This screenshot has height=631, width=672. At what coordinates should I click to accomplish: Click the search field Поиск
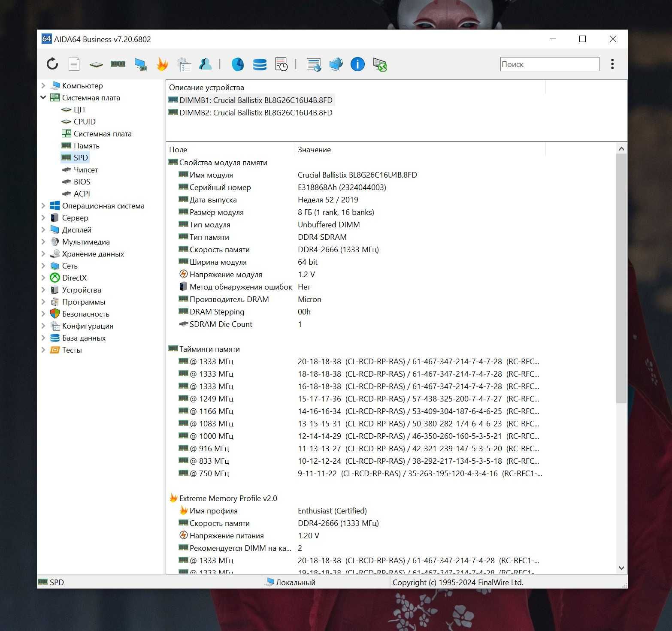[x=549, y=64]
